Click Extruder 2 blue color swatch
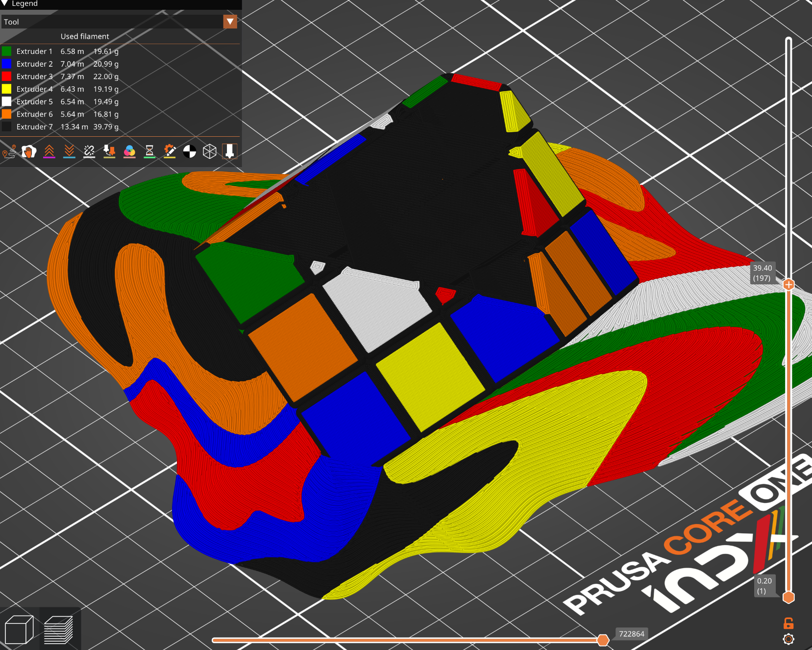The image size is (812, 650). pos(6,64)
